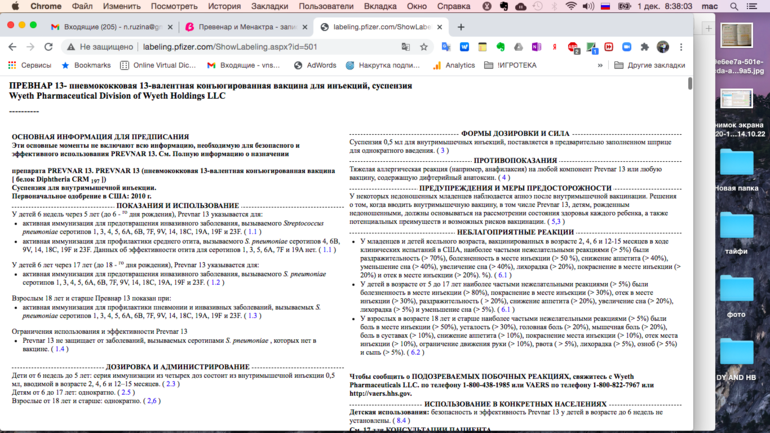Switch to the Входящие Gmail tab
Screen dimensions: 770x433
pyautogui.click(x=107, y=27)
